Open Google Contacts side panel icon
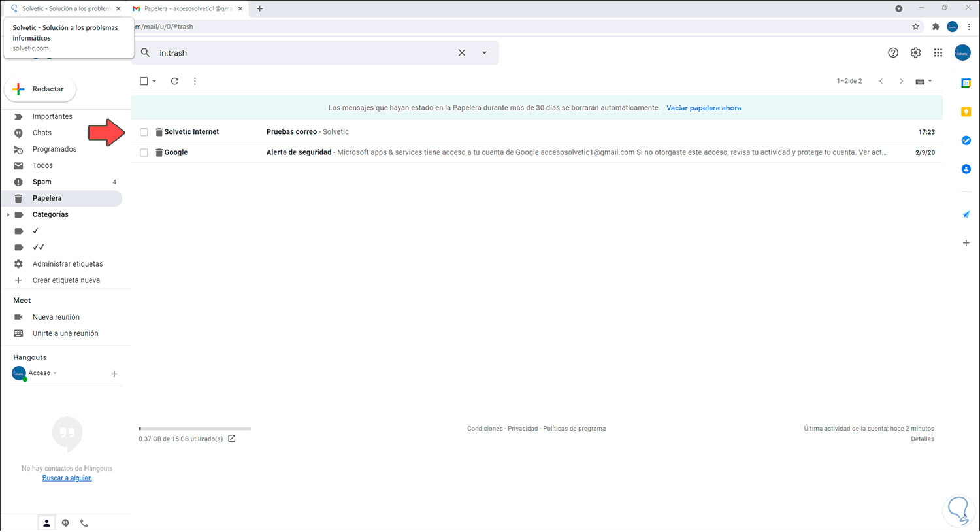This screenshot has width=980, height=532. pos(966,169)
